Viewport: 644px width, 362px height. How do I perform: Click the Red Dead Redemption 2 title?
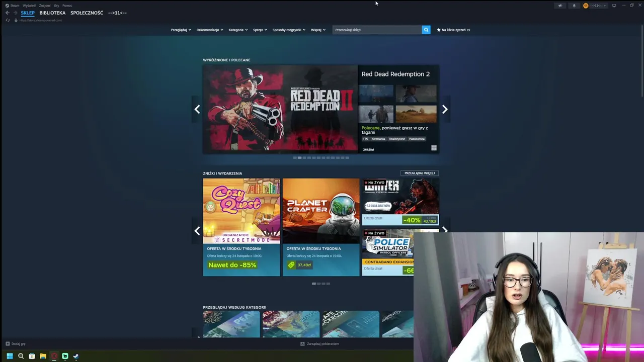395,74
